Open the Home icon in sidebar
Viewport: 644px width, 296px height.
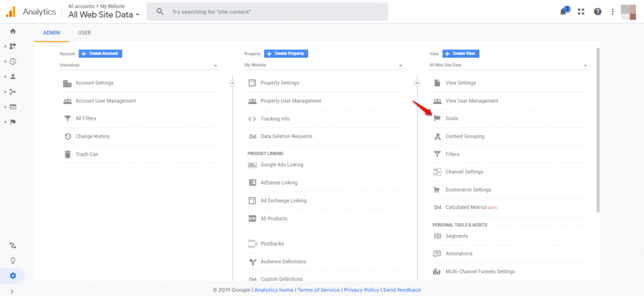coord(13,31)
